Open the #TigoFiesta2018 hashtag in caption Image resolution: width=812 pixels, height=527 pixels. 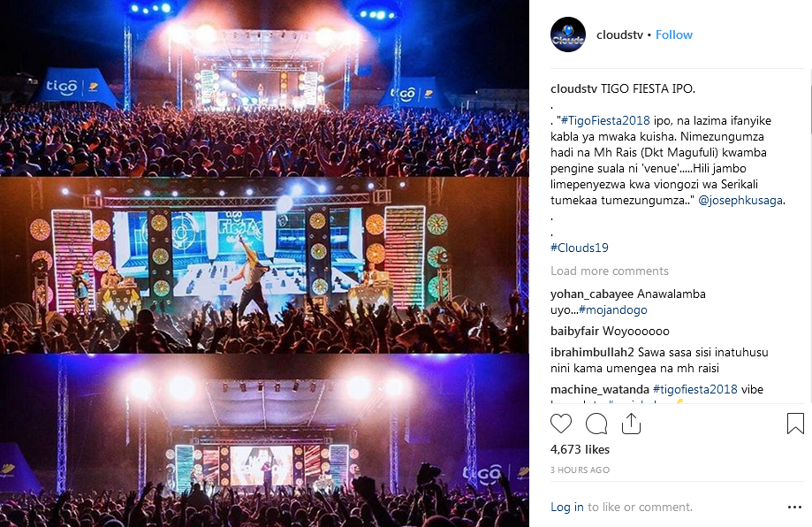click(x=605, y=121)
